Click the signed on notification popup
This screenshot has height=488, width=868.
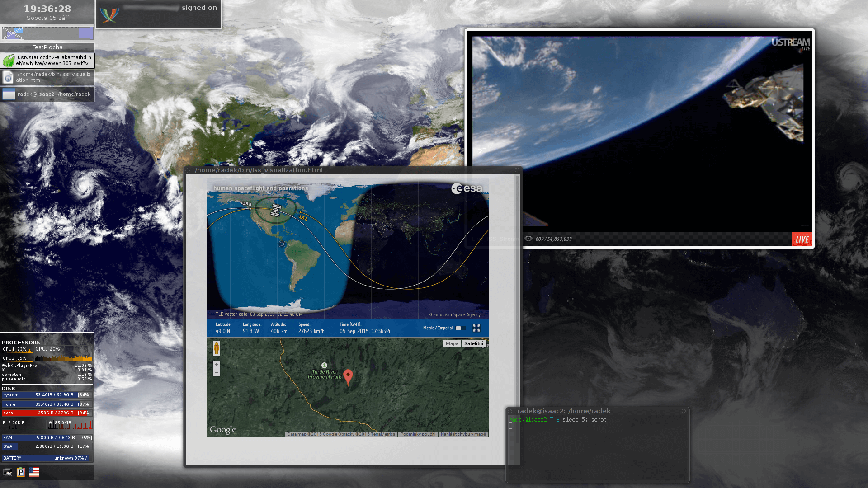click(159, 14)
